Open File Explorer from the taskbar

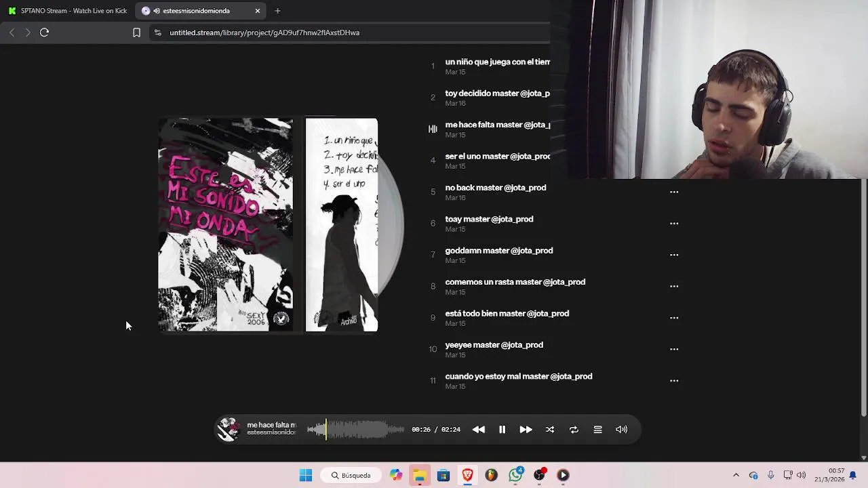[x=420, y=475]
